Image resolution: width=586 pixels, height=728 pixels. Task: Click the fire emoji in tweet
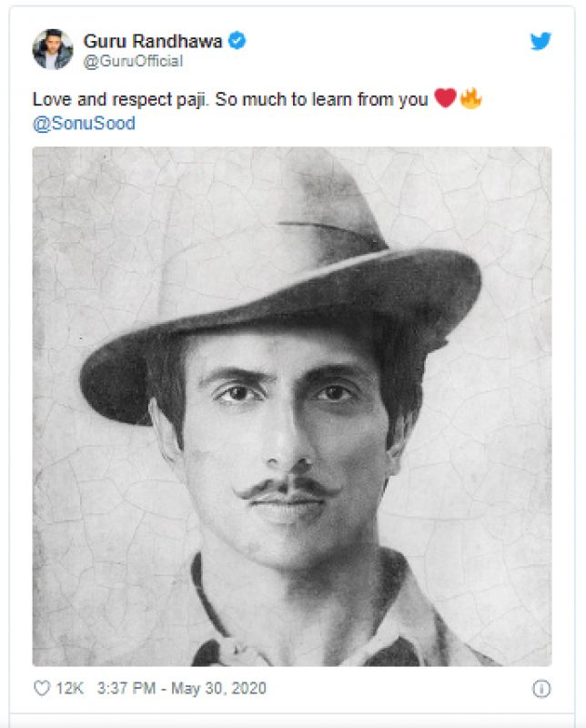pyautogui.click(x=470, y=99)
